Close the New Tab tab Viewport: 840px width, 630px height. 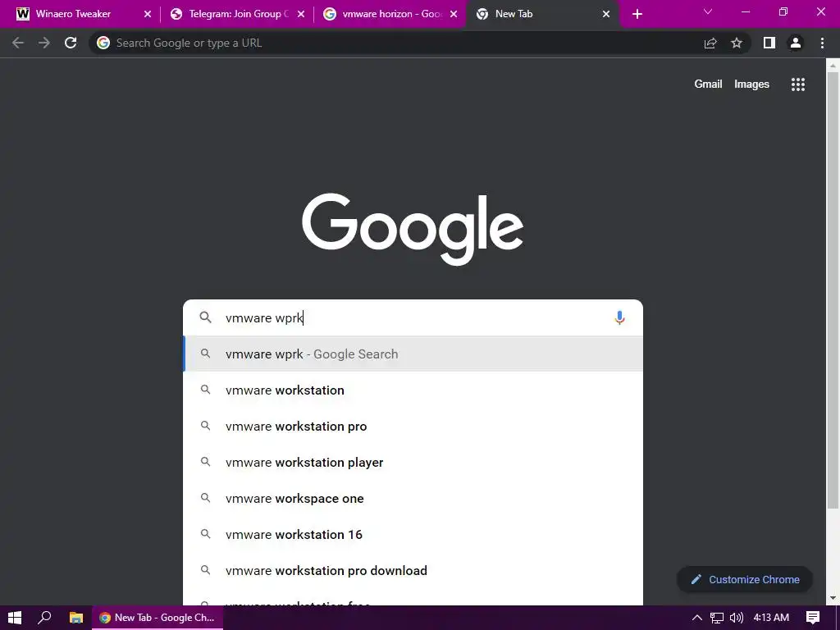[606, 14]
